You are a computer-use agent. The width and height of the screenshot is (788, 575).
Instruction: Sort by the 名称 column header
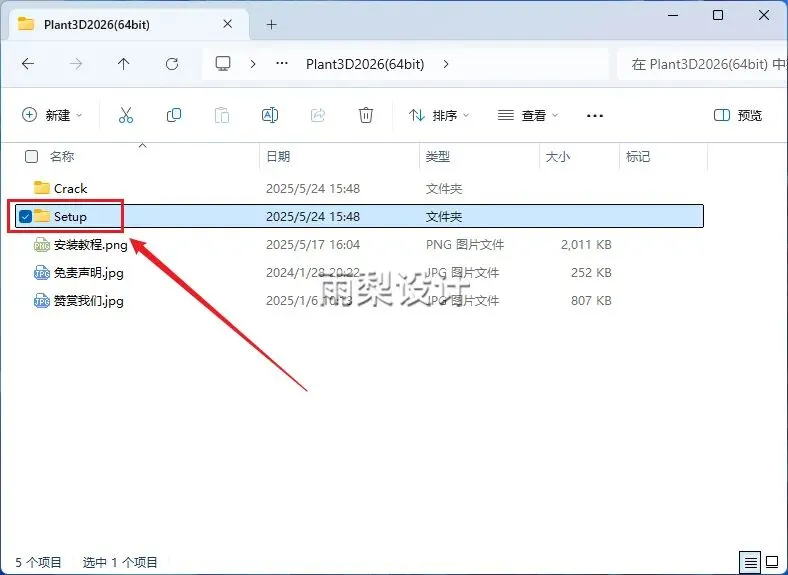pyautogui.click(x=62, y=156)
